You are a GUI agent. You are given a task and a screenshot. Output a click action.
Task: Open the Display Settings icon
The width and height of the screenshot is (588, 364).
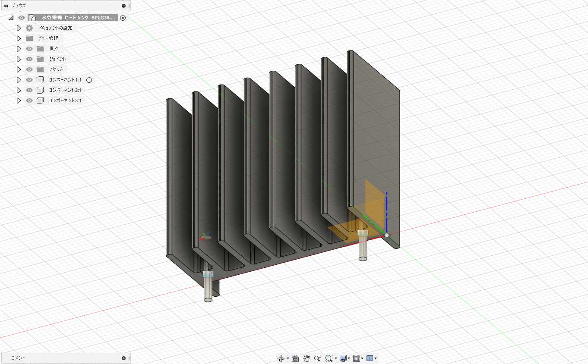343,358
